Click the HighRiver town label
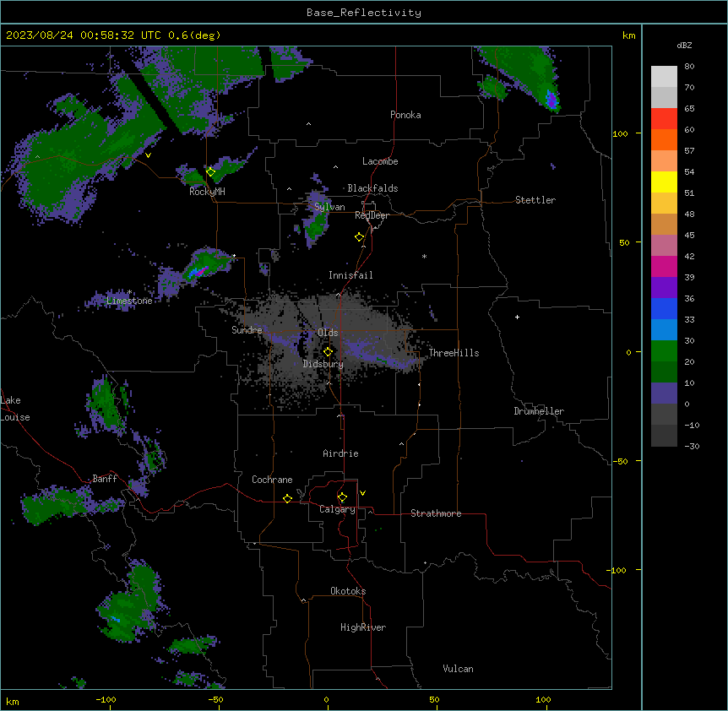 363,627
